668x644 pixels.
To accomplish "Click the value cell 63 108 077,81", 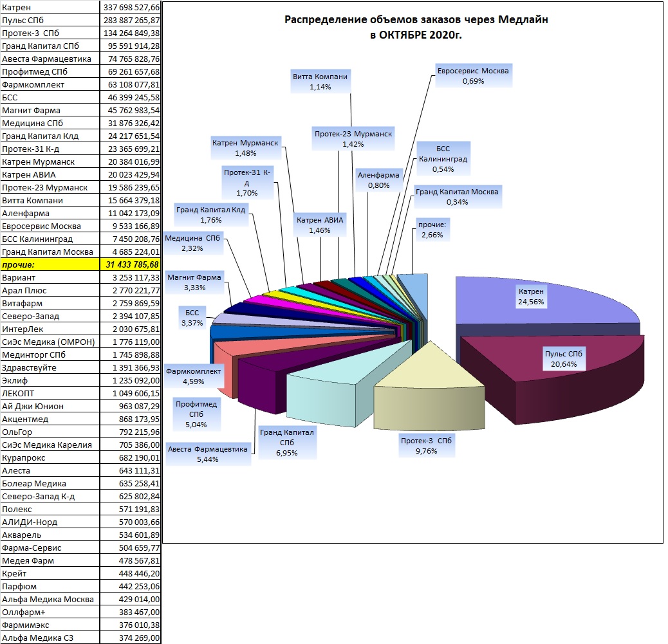I will [x=131, y=84].
